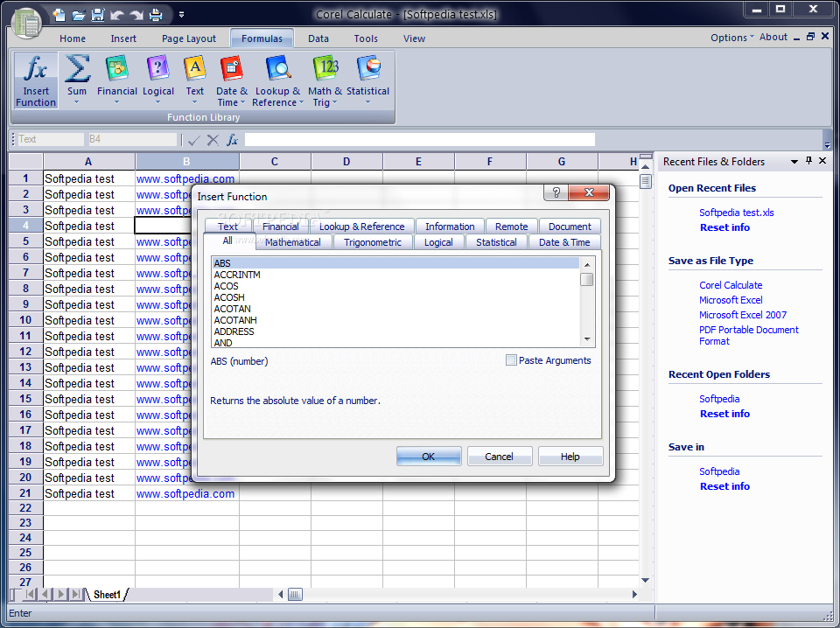Expand the Logical dropdown arrow
The height and width of the screenshot is (628, 840).
(158, 102)
